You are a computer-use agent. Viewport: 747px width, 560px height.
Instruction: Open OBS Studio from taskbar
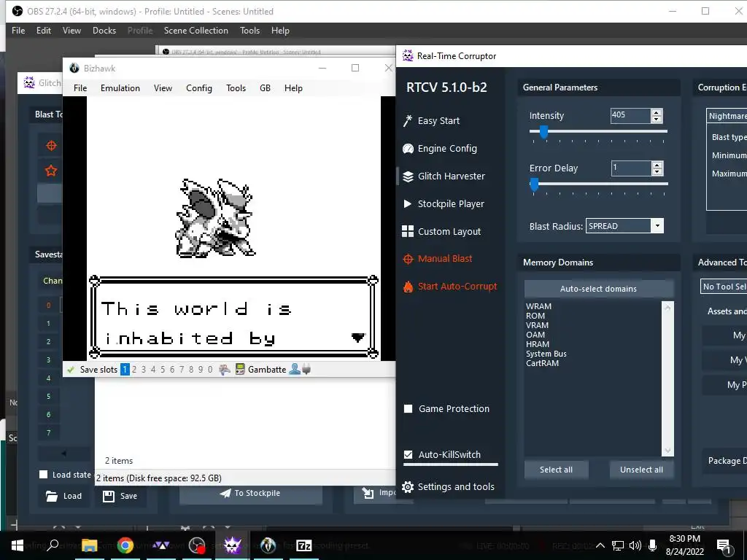(x=197, y=545)
